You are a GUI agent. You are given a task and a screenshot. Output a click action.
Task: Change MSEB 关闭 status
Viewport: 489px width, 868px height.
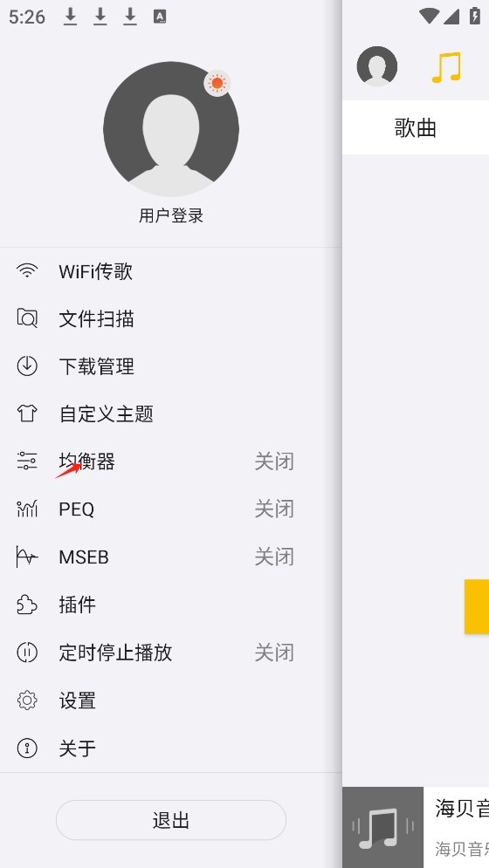[274, 557]
